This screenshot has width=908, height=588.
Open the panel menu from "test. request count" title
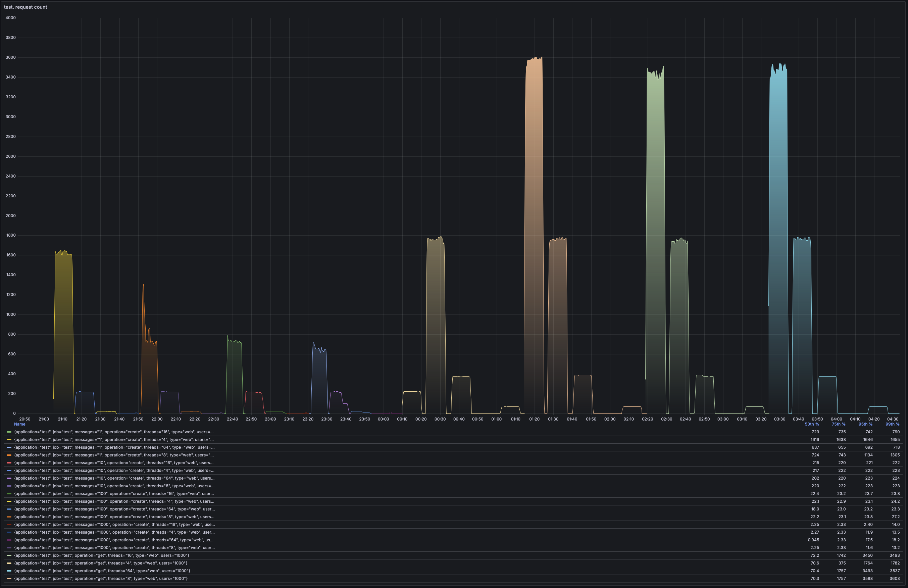pyautogui.click(x=25, y=7)
